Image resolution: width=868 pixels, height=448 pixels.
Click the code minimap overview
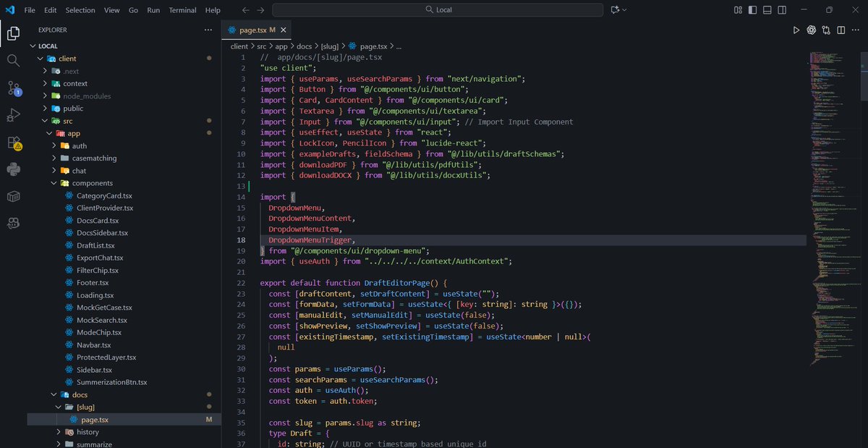(x=833, y=210)
